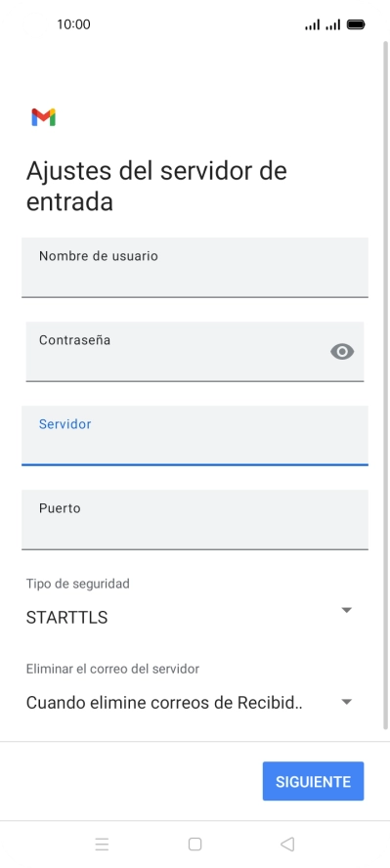The height and width of the screenshot is (868, 390).
Task: Tap the Android back navigation icon
Action: tap(287, 844)
